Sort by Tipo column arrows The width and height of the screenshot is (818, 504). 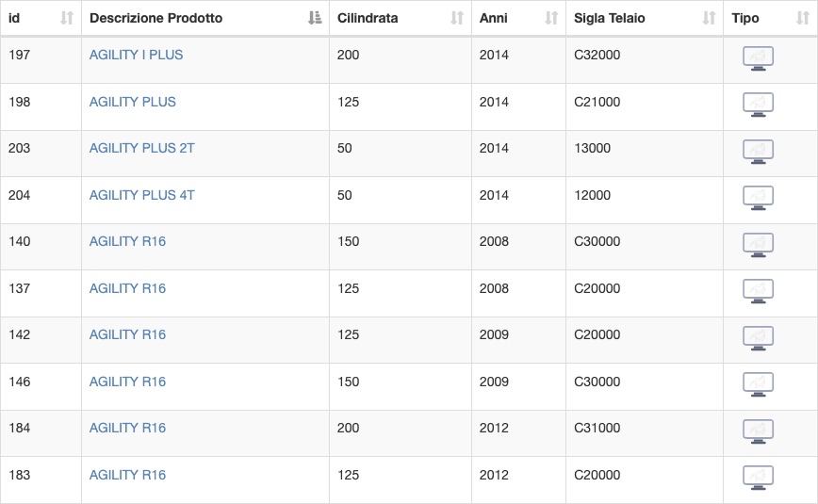(x=803, y=18)
